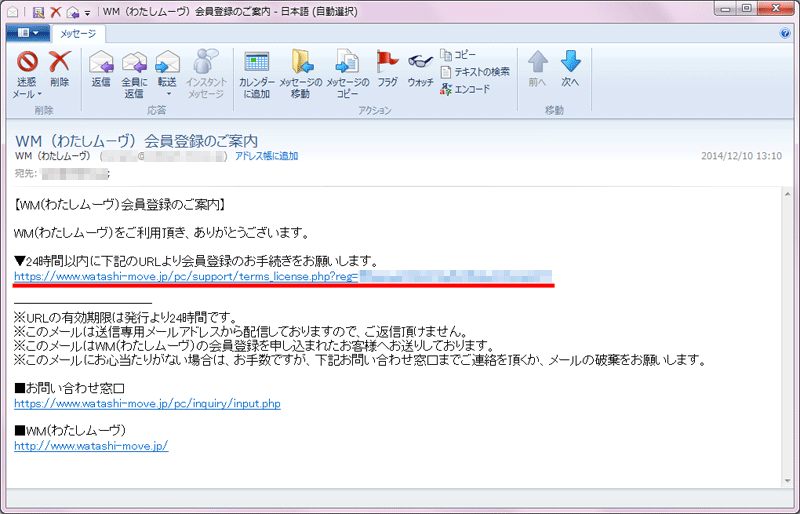The height and width of the screenshot is (514, 800).
Task: Click the scrollbar down arrow
Action: [788, 481]
